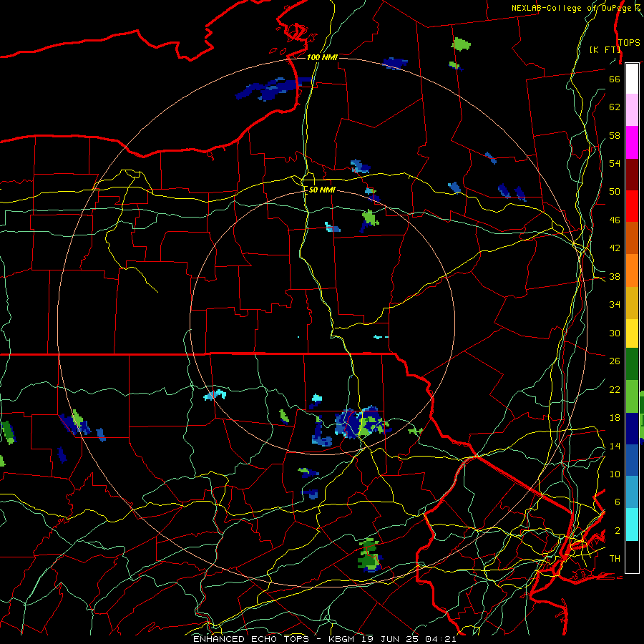Click the white swatch in the tops legend

click(632, 79)
